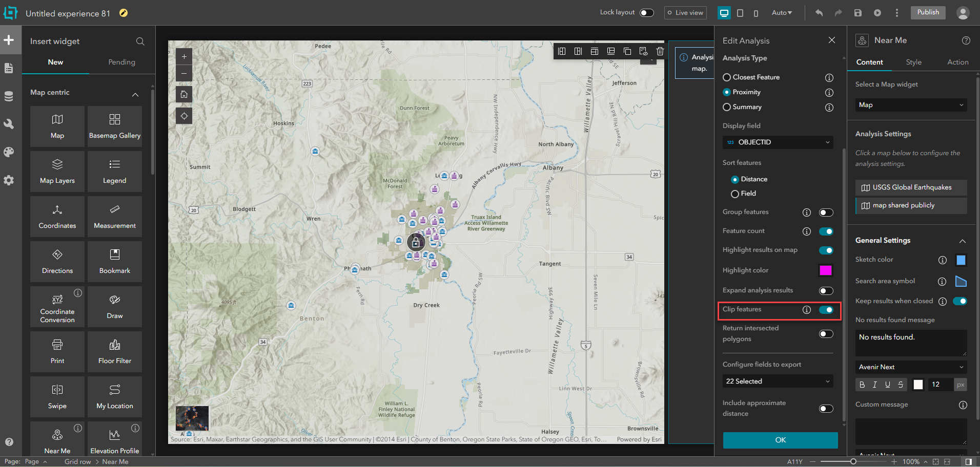Open the Page panel in sidebar
The width and height of the screenshot is (980, 467).
tap(9, 68)
